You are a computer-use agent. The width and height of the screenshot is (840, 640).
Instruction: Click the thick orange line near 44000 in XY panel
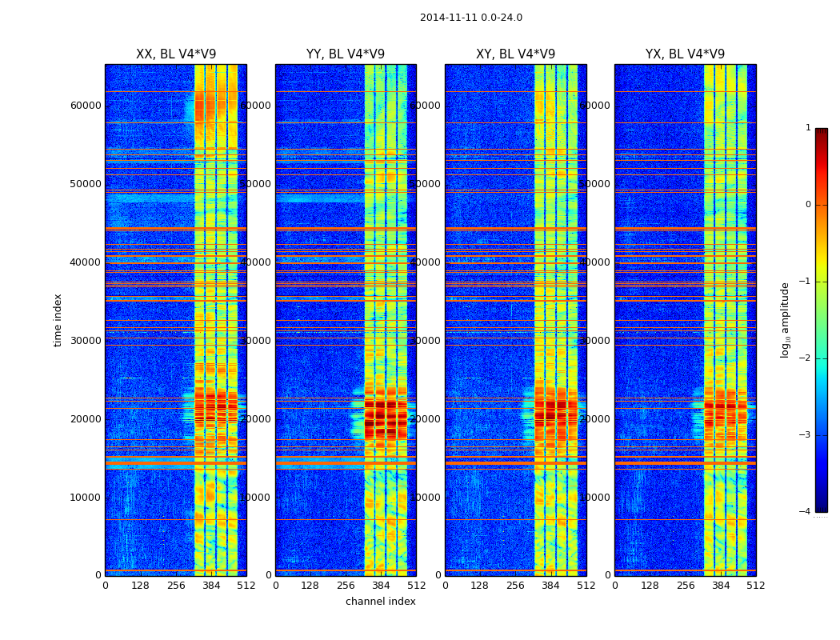(516, 229)
